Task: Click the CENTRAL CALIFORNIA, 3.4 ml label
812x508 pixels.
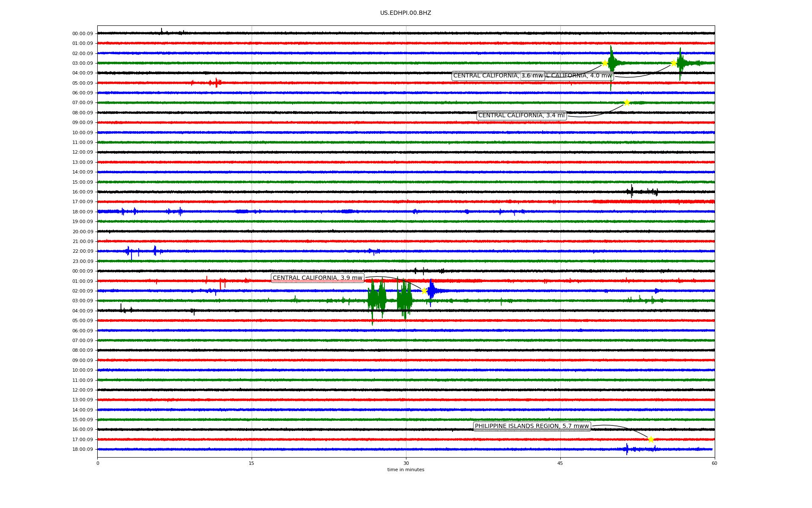Action: (x=521, y=116)
